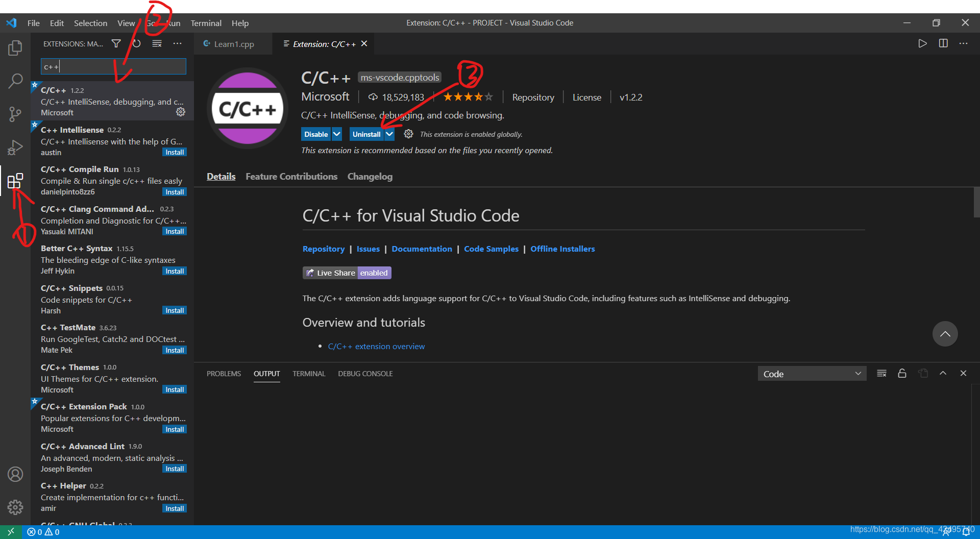Open the Disable dropdown arrow

click(337, 134)
